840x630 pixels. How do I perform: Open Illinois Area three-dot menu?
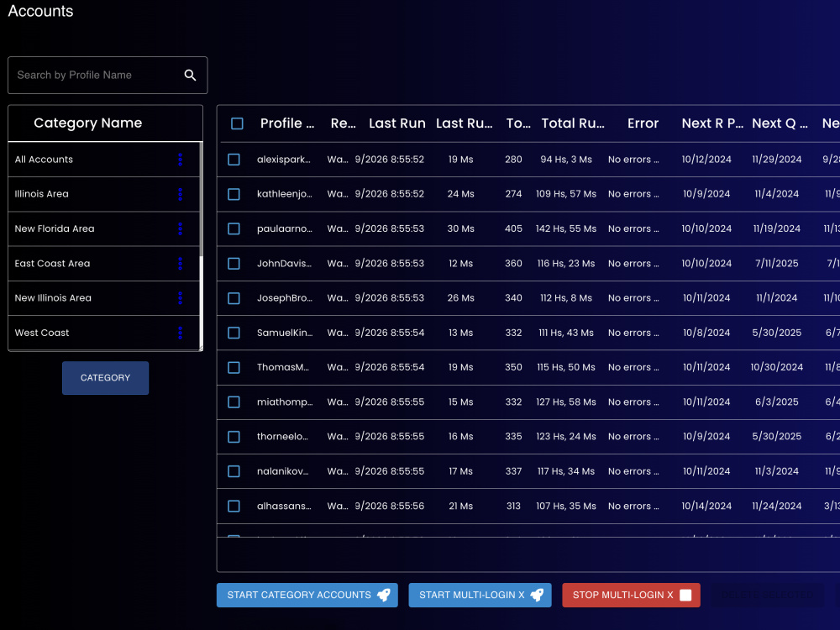[180, 194]
